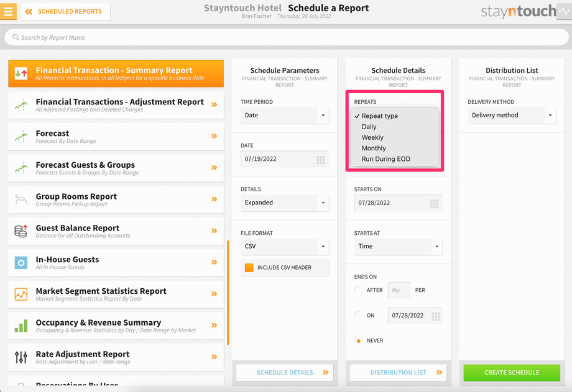This screenshot has width=572, height=392.
Task: Select the Group Rooms Report title
Action: coord(76,196)
